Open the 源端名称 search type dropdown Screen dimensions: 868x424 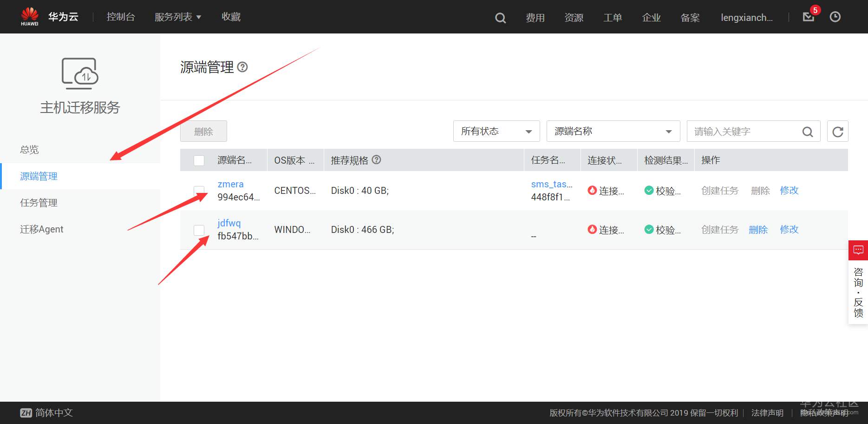click(x=613, y=131)
